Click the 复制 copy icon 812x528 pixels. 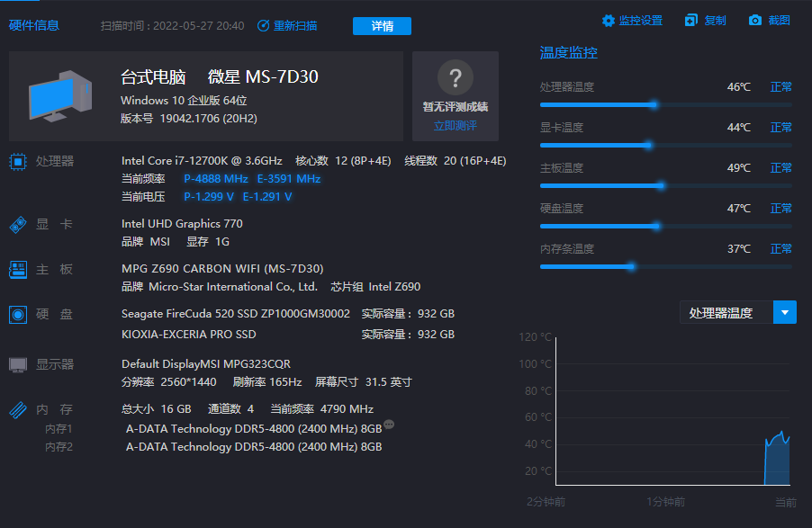click(690, 20)
